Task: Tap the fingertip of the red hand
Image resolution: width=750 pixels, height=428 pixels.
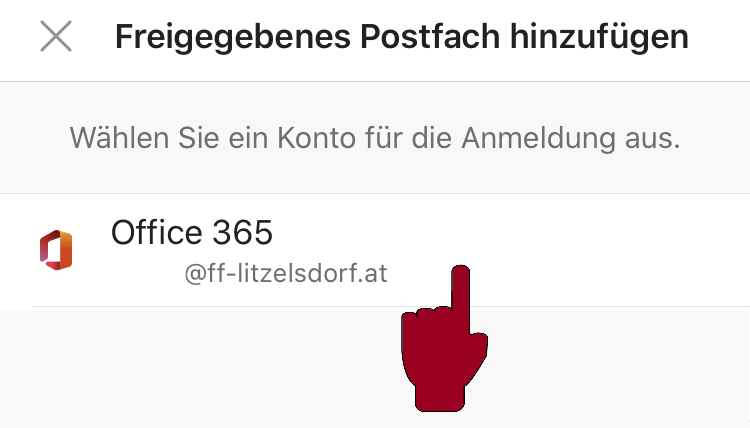Action: (461, 275)
